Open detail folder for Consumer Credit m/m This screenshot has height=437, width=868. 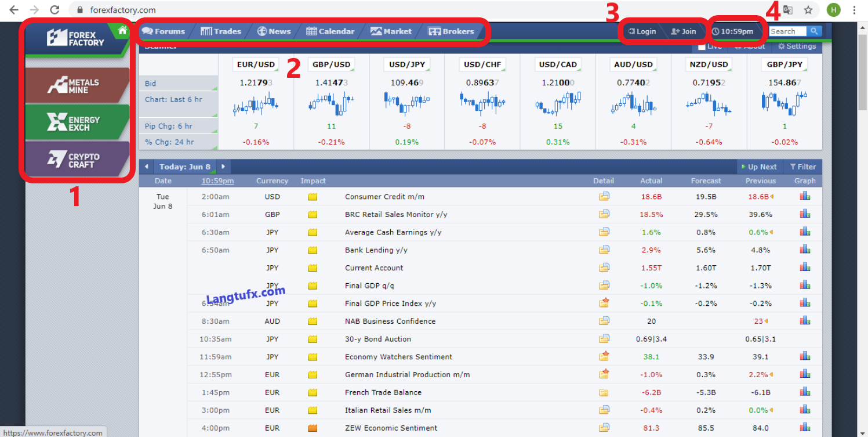point(604,196)
